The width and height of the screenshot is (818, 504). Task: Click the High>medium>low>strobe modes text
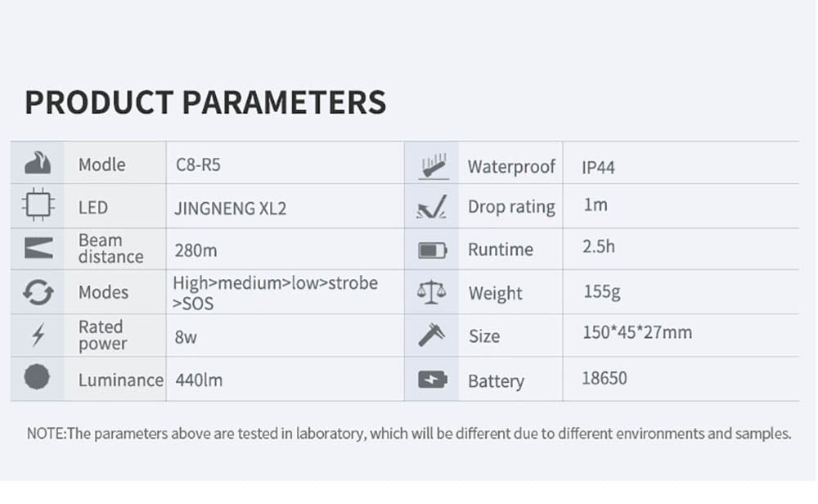pyautogui.click(x=275, y=284)
